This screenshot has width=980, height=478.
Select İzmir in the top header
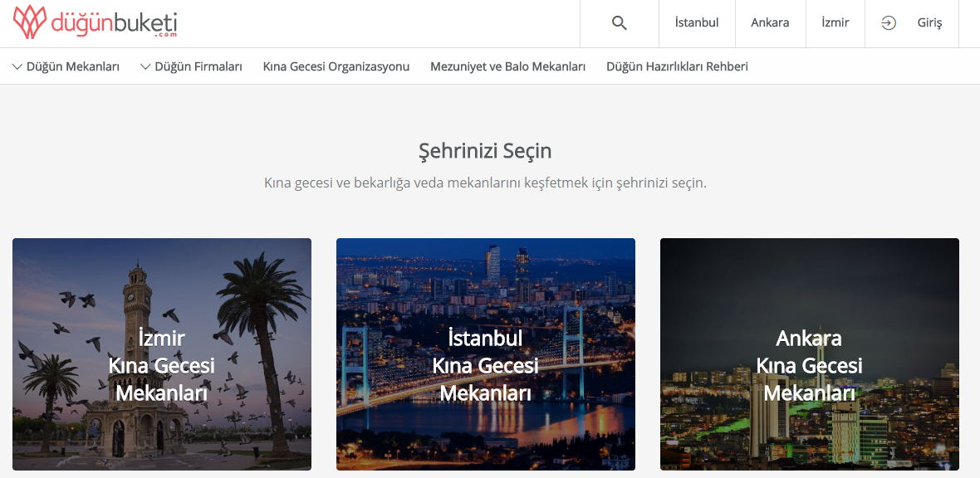835,23
